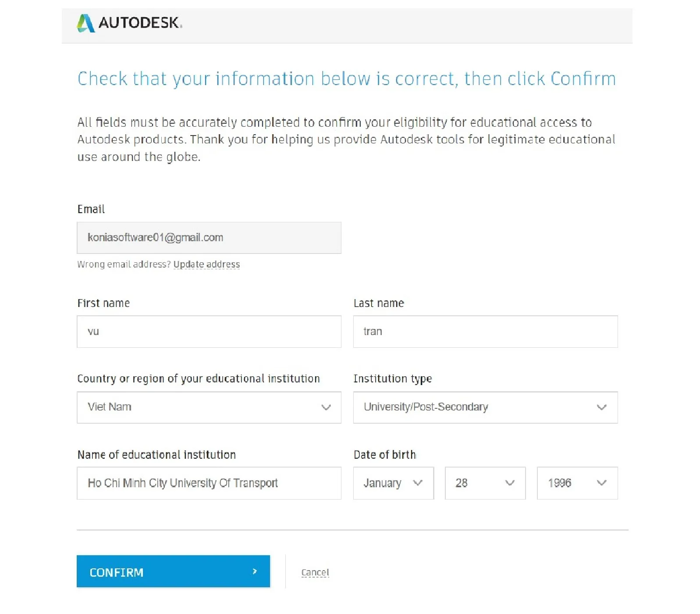Click the Email address field
Viewport: 700px width, 614px height.
point(209,238)
